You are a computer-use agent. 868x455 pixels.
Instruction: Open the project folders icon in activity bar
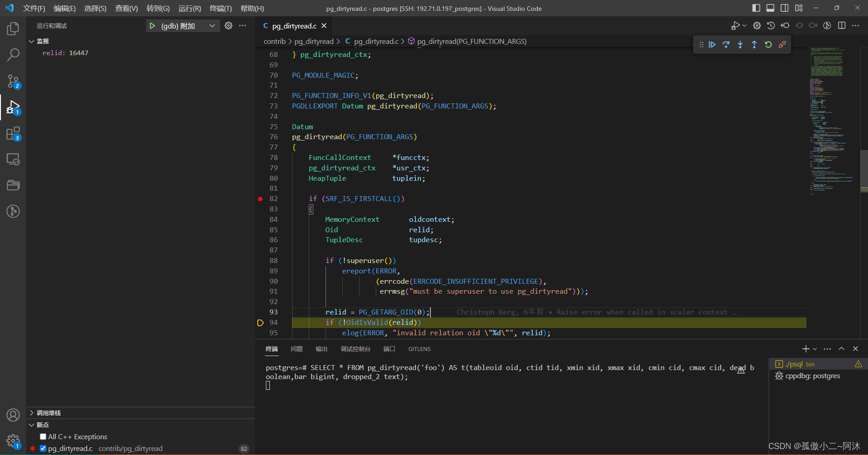pos(13,185)
